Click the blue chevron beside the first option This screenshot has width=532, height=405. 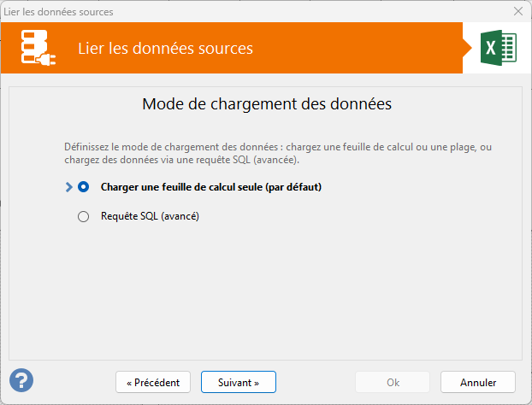(68, 186)
